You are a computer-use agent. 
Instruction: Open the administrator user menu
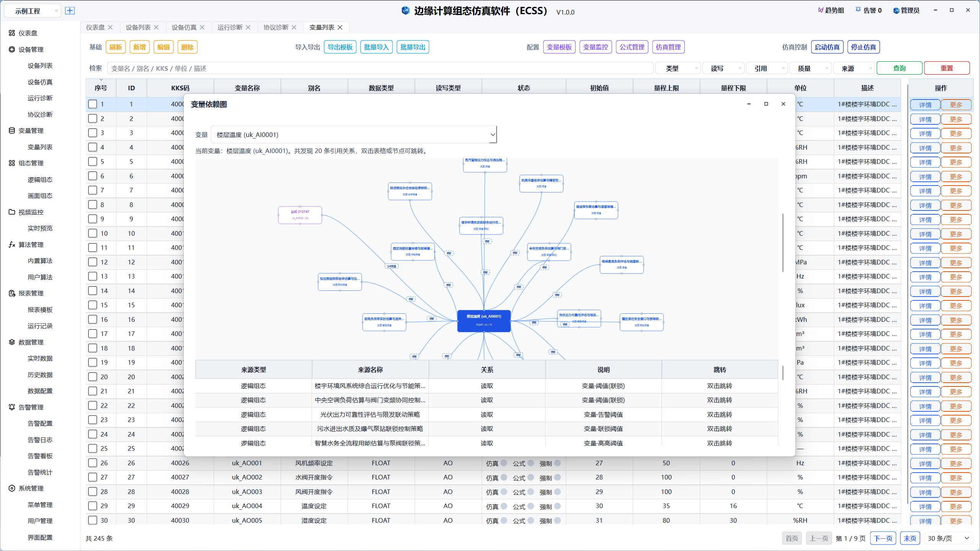[x=906, y=10]
